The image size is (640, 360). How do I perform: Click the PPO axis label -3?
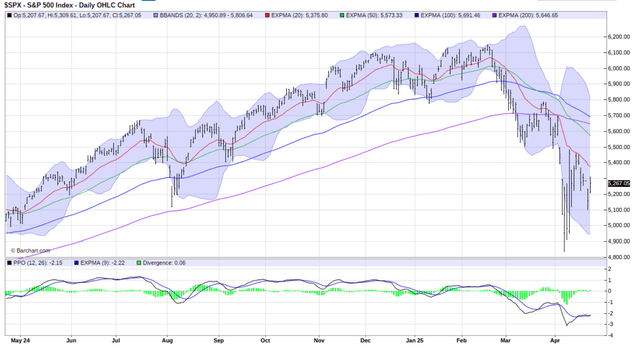[609, 324]
